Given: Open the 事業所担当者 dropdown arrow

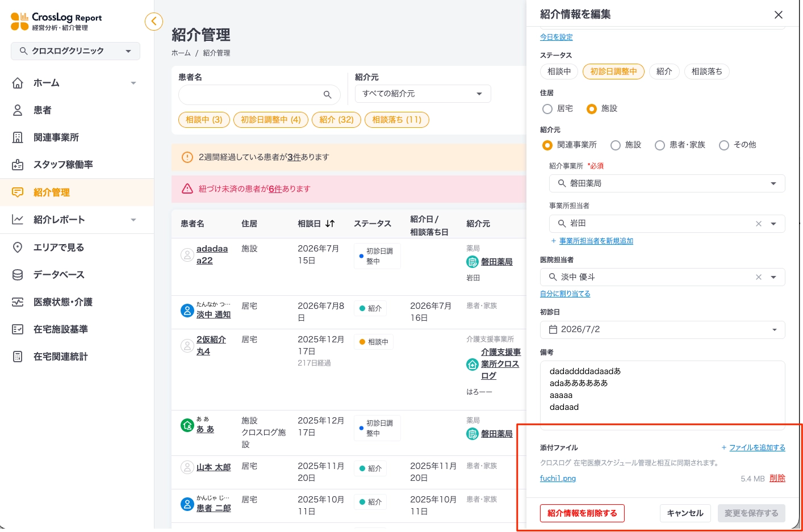Looking at the screenshot, I should [x=773, y=224].
